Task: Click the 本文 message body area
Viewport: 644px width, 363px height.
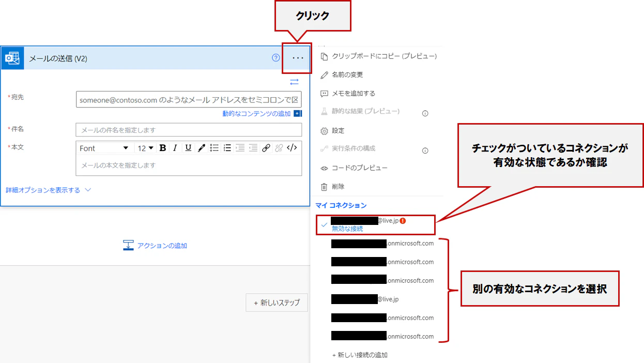Action: coord(189,165)
